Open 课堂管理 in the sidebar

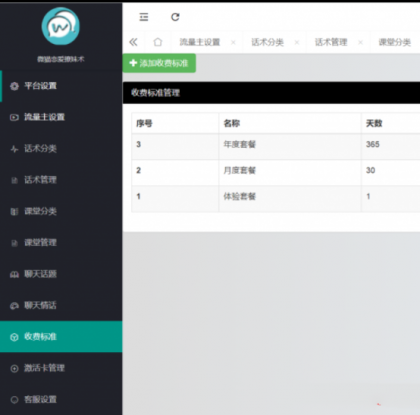pos(61,243)
